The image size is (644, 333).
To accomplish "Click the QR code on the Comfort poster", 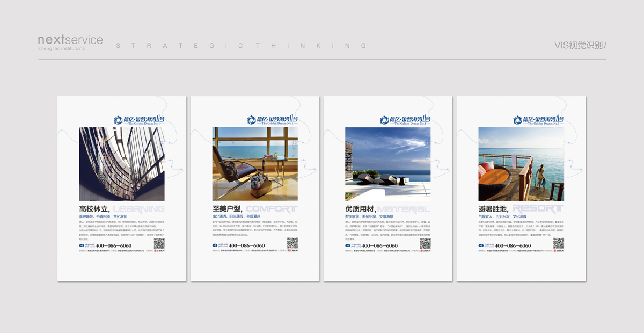I will click(292, 243).
